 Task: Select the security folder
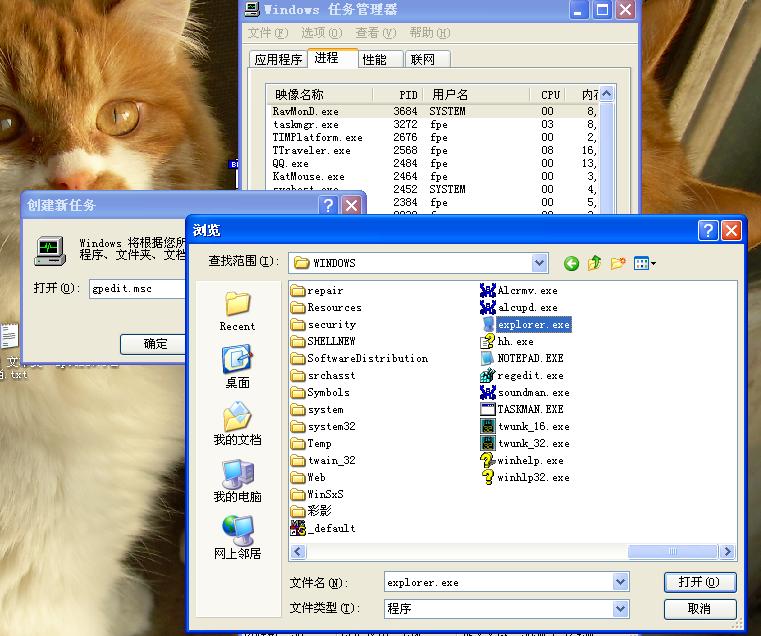pyautogui.click(x=323, y=324)
